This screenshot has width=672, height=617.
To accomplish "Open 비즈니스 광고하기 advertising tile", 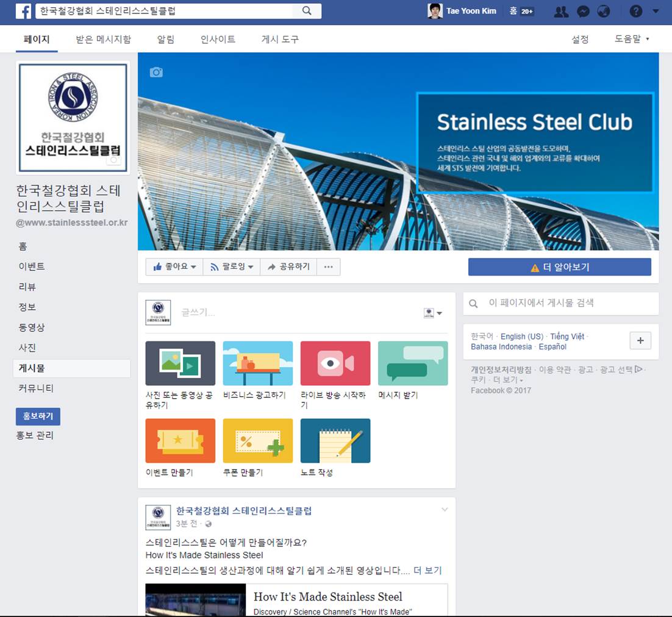I will point(257,364).
